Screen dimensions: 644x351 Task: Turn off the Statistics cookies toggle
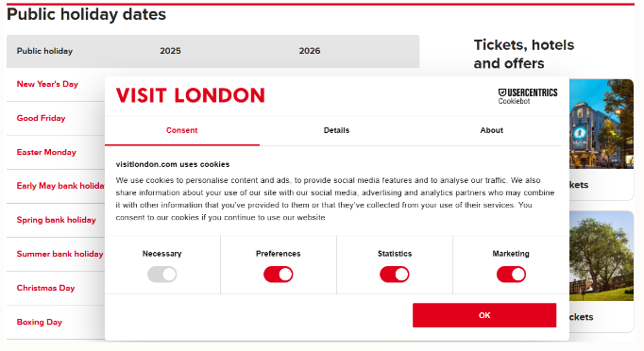pyautogui.click(x=395, y=275)
